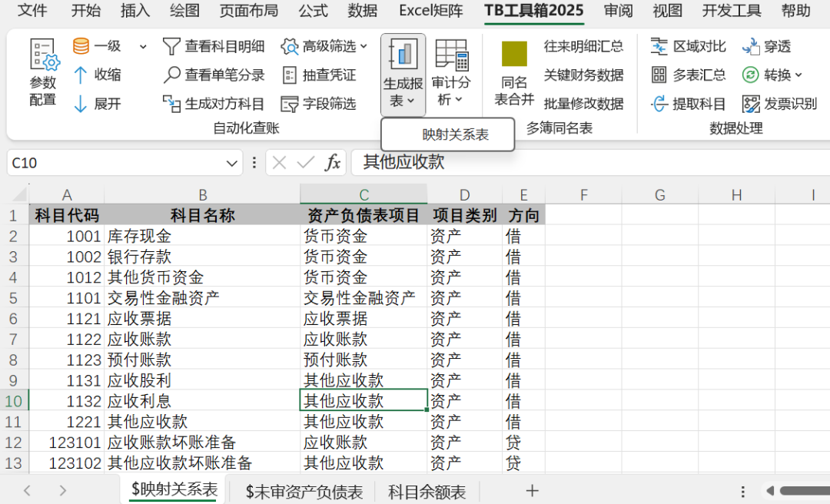Open the 查看单笔分录 tool
The height and width of the screenshot is (504, 830).
point(212,75)
